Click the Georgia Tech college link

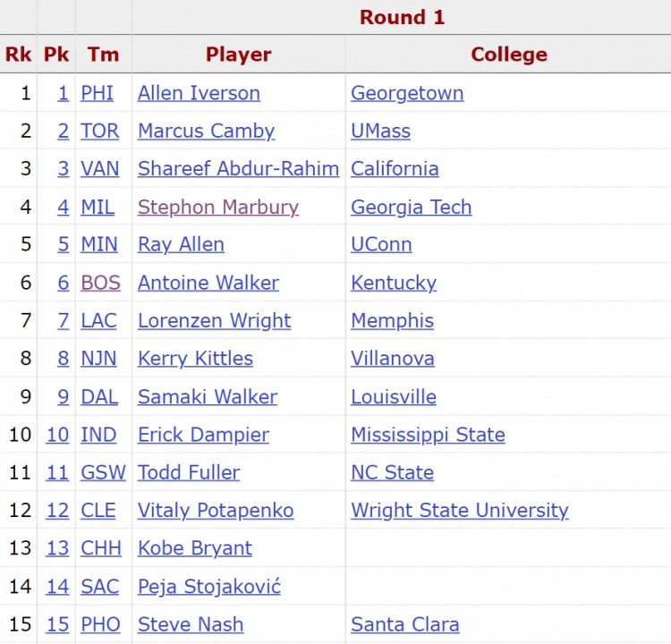click(411, 207)
